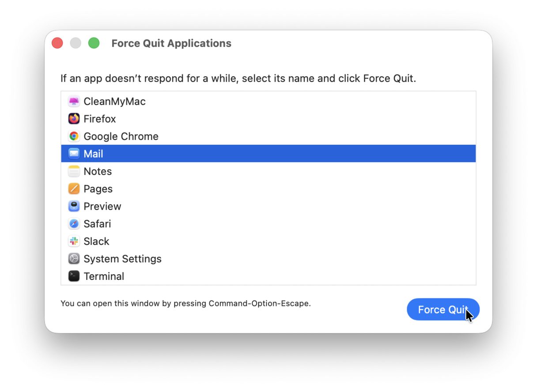The width and height of the screenshot is (537, 392).
Task: Click the Terminal app icon
Action: point(74,276)
